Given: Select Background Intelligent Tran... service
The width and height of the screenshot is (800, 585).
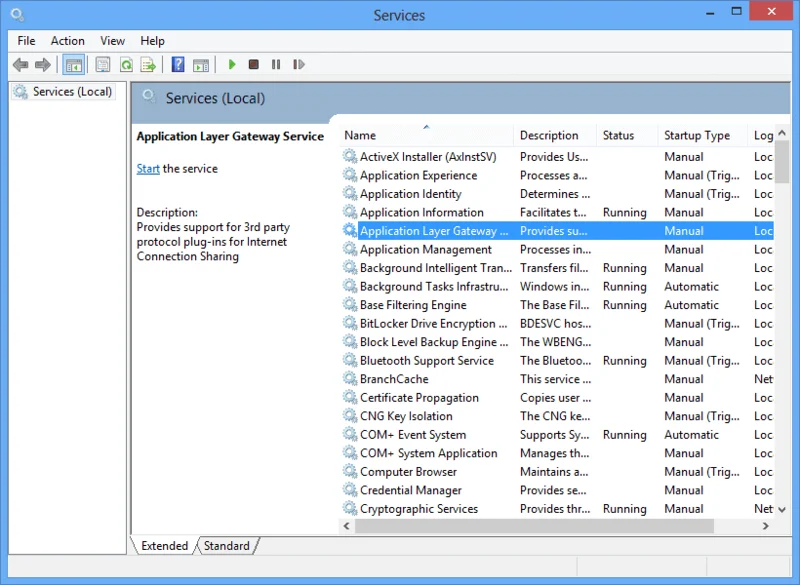Looking at the screenshot, I should pos(557,268).
